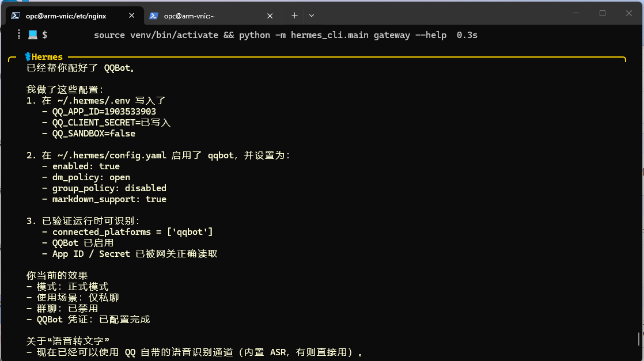This screenshot has height=361, width=644.
Task: Close the opc@arm-vnic:/etc/nginx tab
Action: (x=132, y=16)
